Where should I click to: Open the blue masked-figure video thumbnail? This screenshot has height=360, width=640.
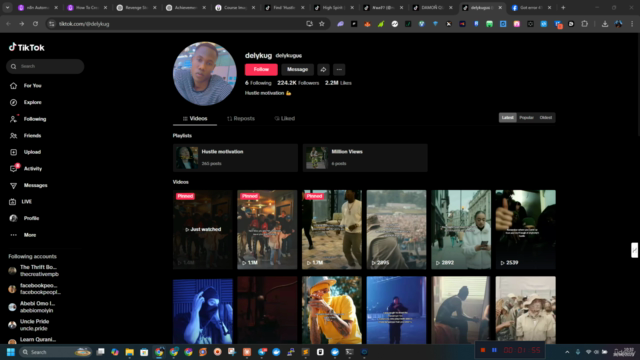coord(202,311)
